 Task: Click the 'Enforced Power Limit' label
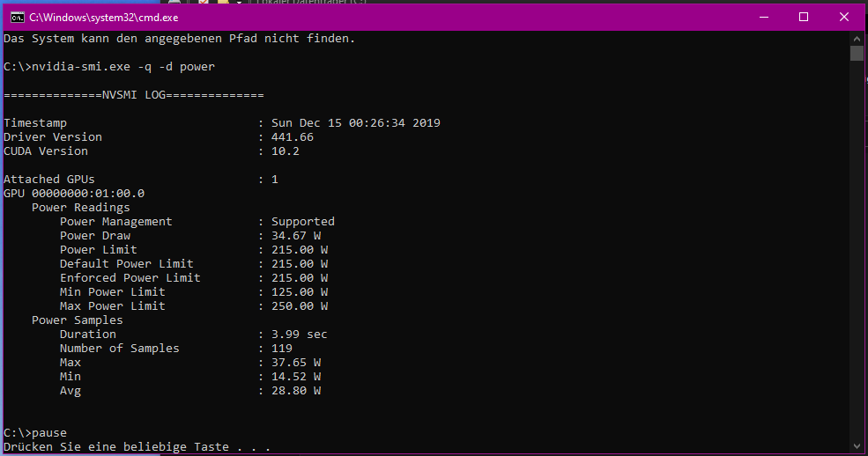pos(130,278)
